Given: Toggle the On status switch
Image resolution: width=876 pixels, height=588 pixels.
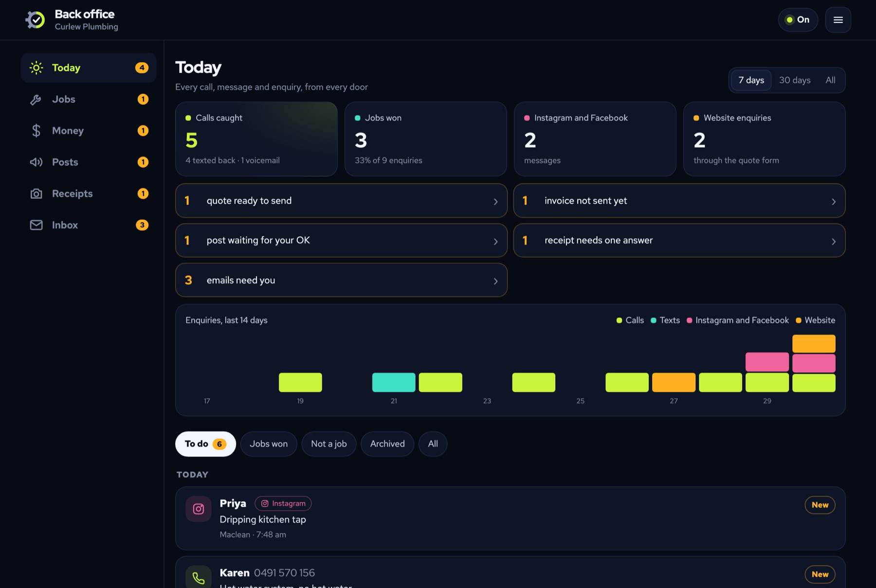Looking at the screenshot, I should (x=798, y=20).
